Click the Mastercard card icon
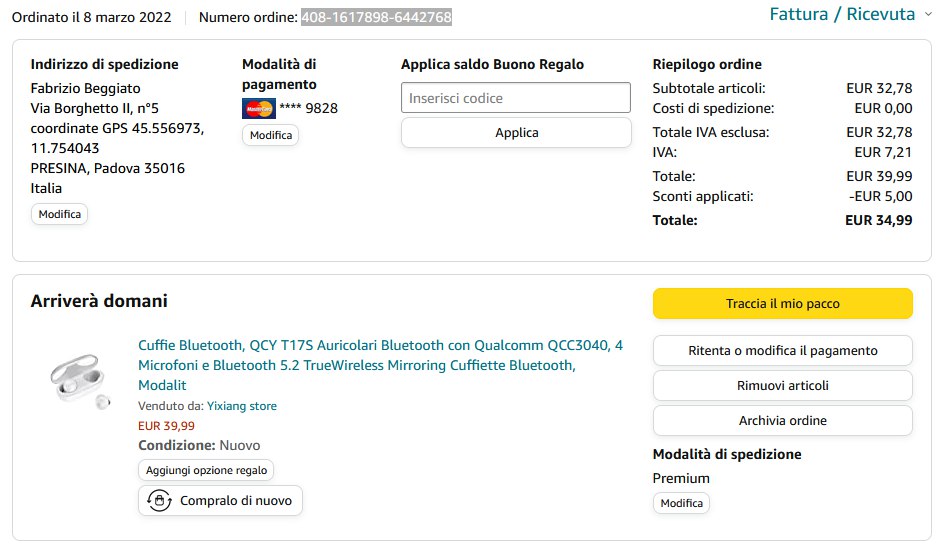Screen dimensions: 940x550 pos(258,109)
